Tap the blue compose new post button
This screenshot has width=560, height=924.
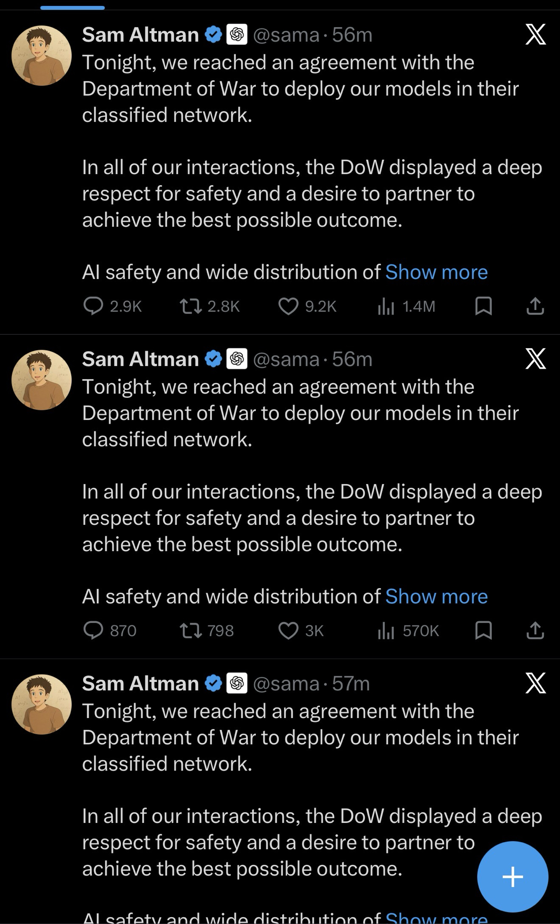point(512,876)
